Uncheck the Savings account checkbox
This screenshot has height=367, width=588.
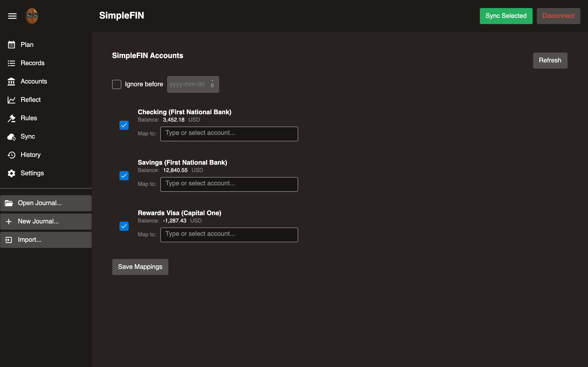pyautogui.click(x=124, y=176)
